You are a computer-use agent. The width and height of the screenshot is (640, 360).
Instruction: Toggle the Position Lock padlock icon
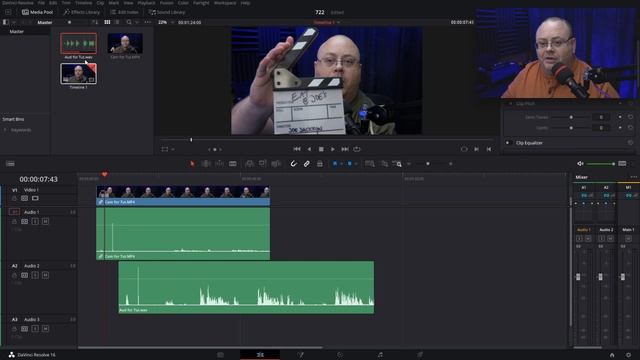[320, 164]
